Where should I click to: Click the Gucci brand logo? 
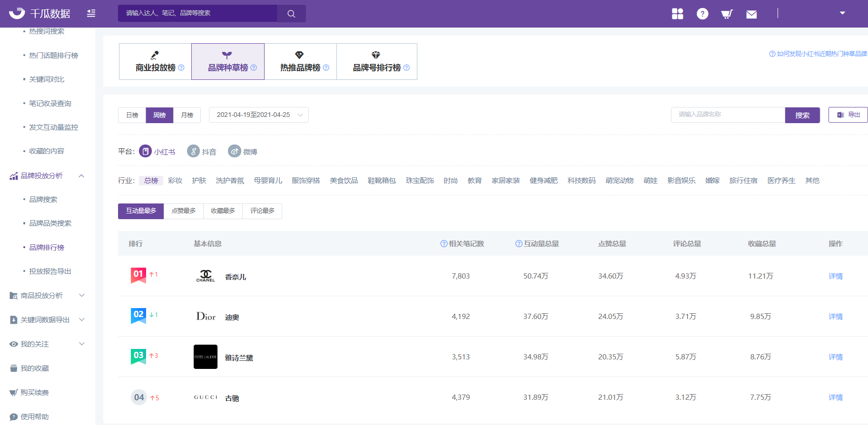coord(206,397)
